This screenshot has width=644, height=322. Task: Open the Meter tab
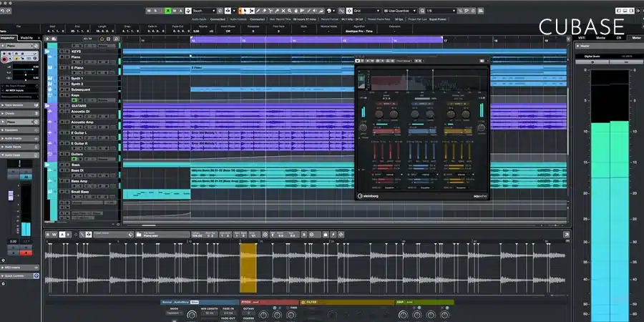point(636,38)
